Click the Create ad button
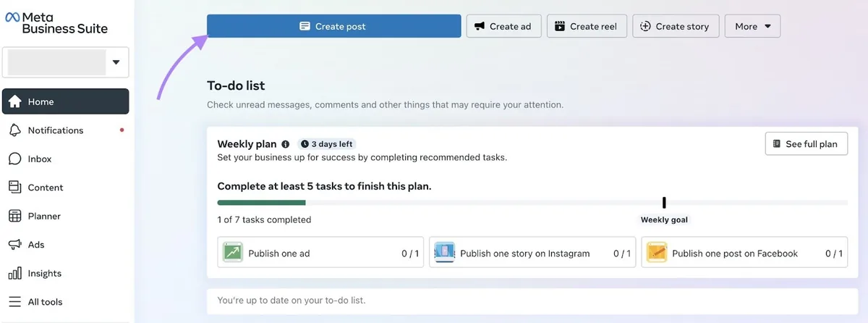This screenshot has height=323, width=868. pos(503,26)
